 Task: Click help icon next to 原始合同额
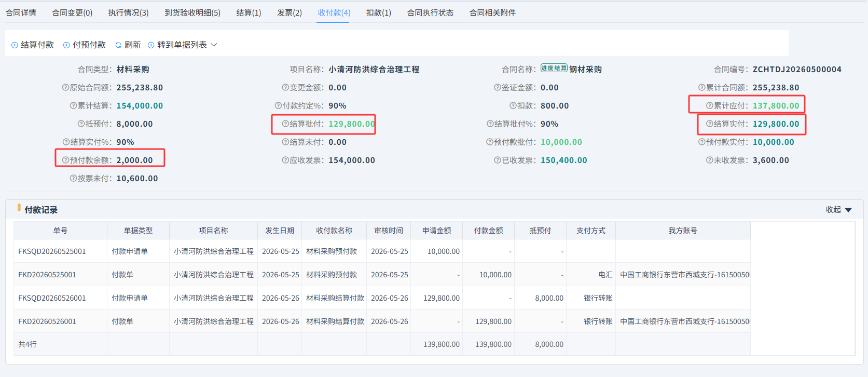66,87
